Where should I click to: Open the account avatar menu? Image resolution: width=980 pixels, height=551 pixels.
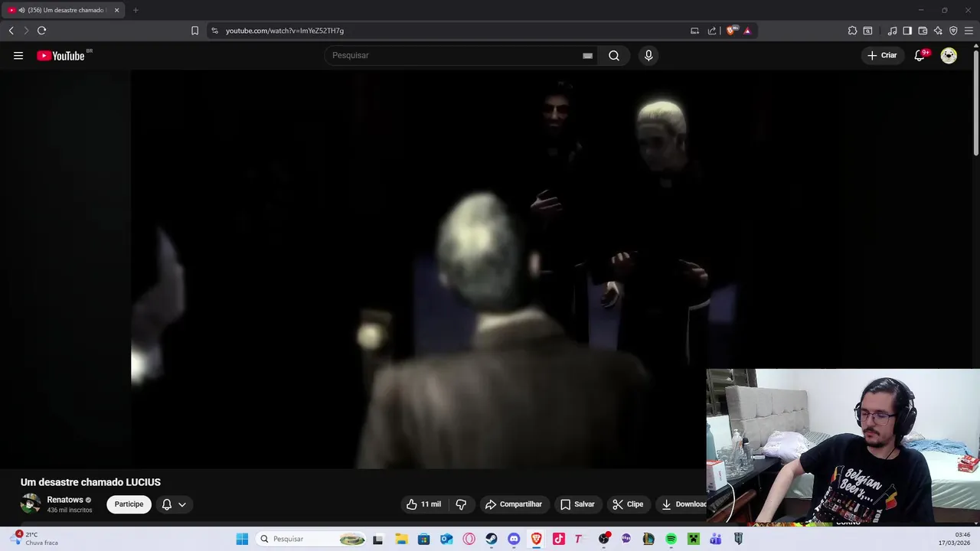[x=949, y=55]
